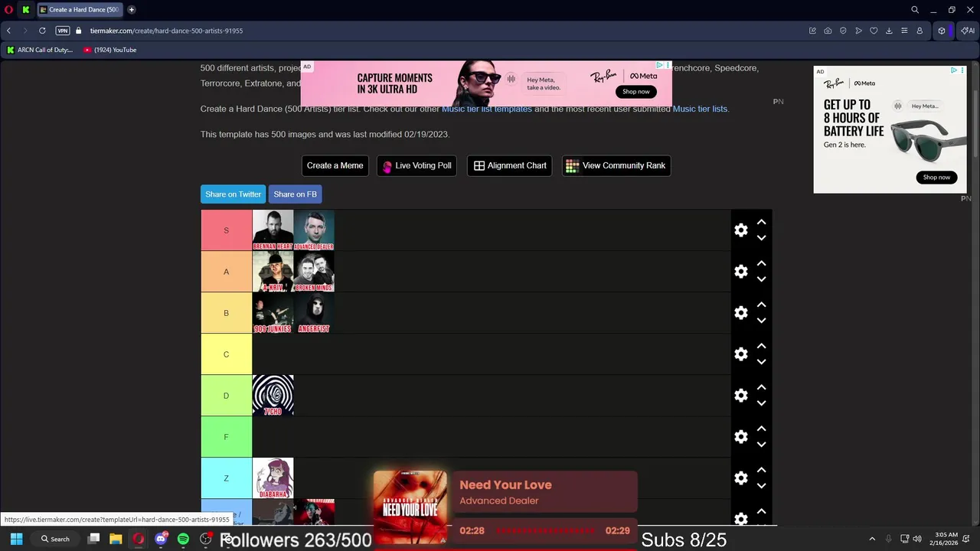Search tabs with magnifier icon

point(915,10)
